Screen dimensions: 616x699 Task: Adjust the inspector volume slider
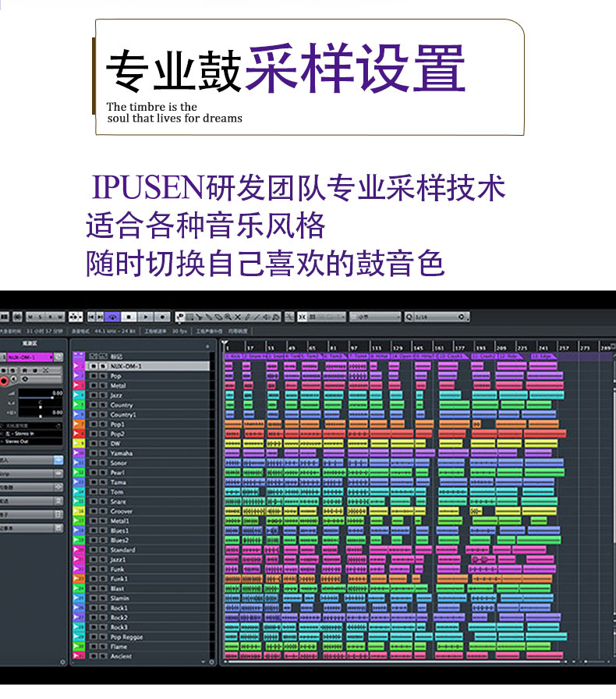tap(41, 397)
